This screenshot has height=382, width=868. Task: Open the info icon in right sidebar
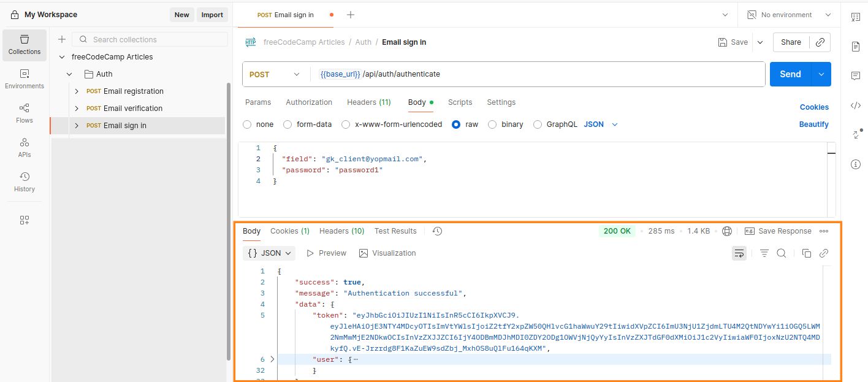coord(856,164)
